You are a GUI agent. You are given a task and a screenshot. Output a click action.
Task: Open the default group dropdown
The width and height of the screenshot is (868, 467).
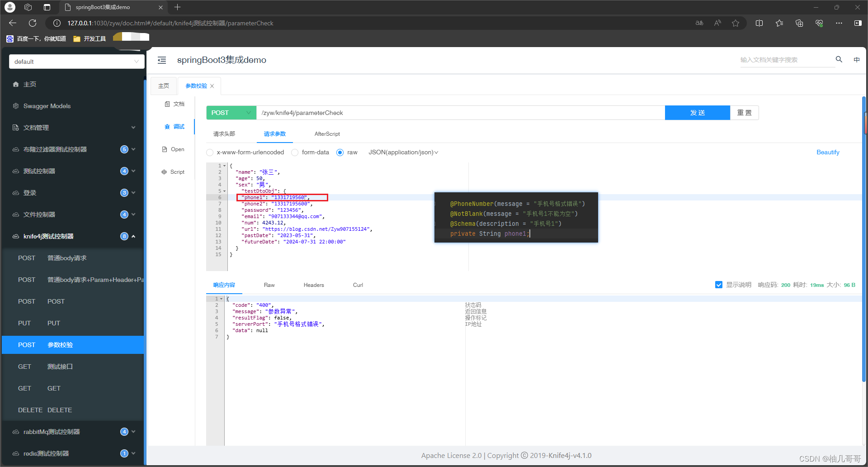tap(76, 62)
